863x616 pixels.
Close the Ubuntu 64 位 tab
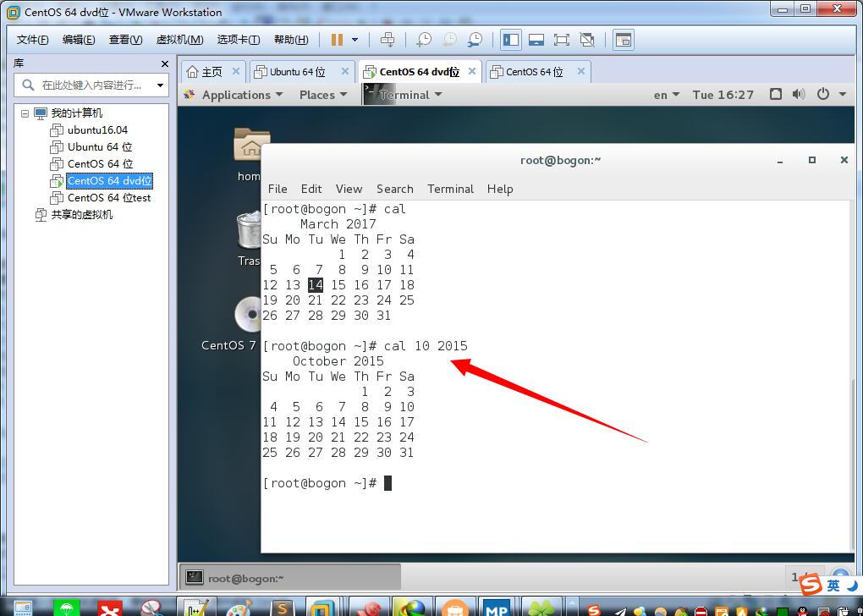(x=345, y=72)
